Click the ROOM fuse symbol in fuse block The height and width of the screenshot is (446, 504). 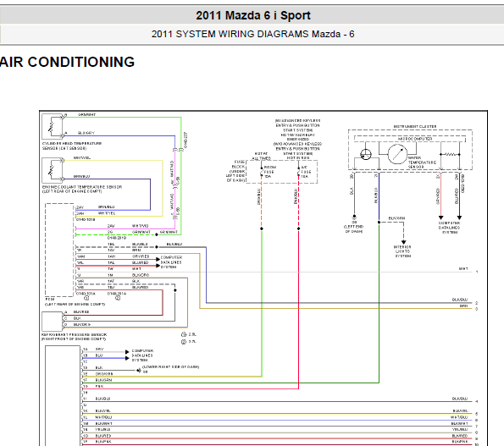(x=262, y=172)
